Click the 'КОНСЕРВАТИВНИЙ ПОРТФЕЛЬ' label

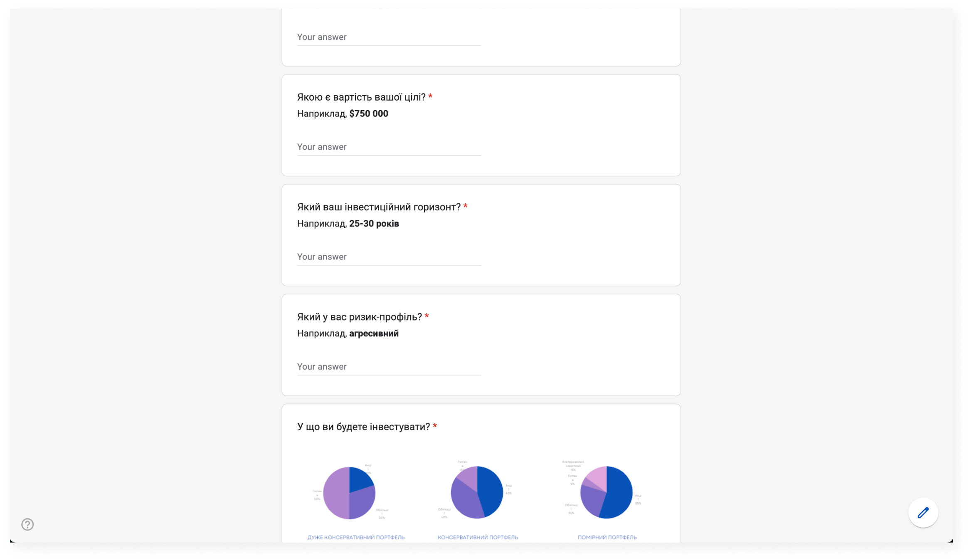point(478,537)
